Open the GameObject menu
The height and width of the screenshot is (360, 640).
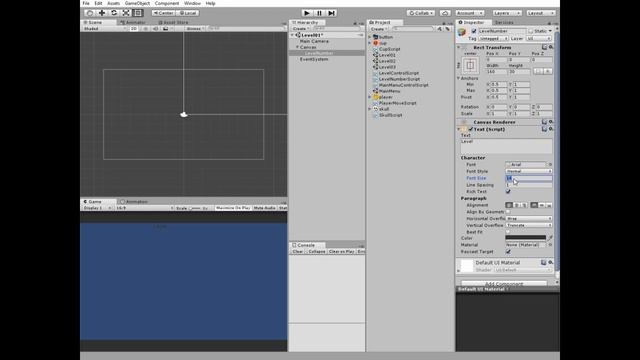click(x=137, y=3)
